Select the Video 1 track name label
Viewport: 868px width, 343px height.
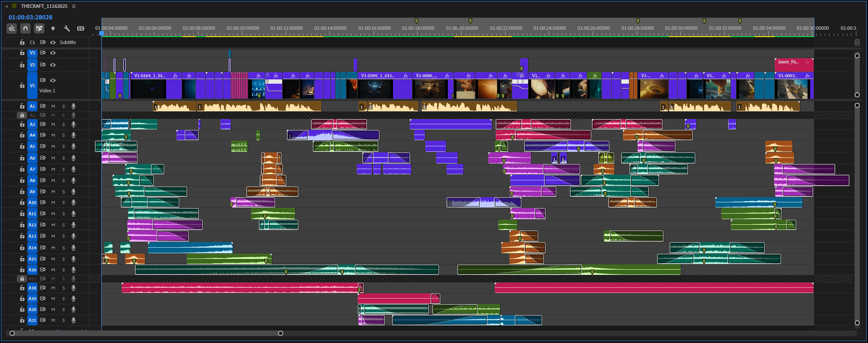click(x=47, y=91)
